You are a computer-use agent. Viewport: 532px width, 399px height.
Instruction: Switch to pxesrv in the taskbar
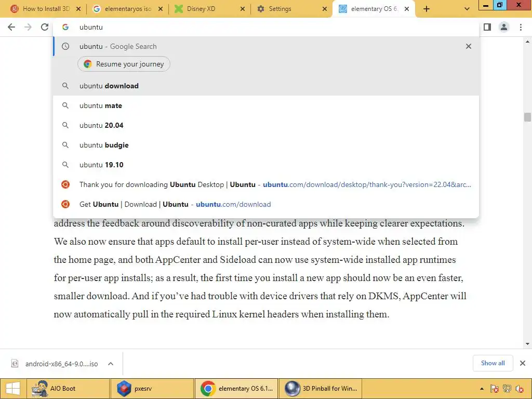tap(152, 389)
